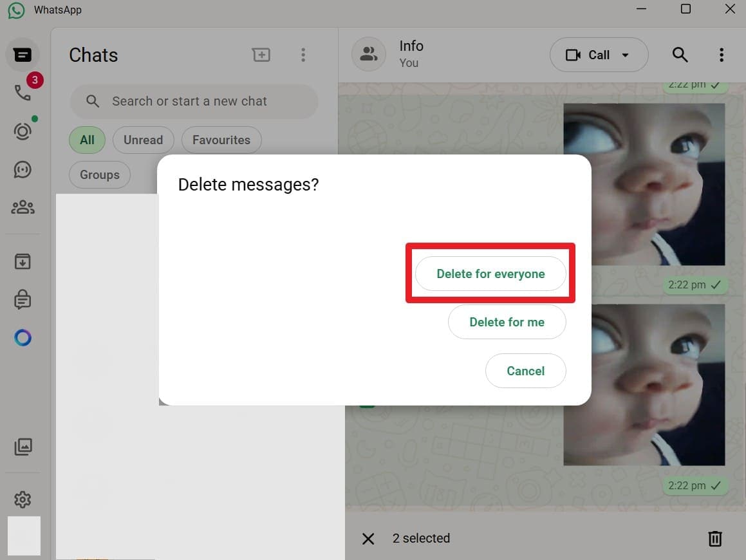Open the Chats list overflow menu

(x=303, y=55)
